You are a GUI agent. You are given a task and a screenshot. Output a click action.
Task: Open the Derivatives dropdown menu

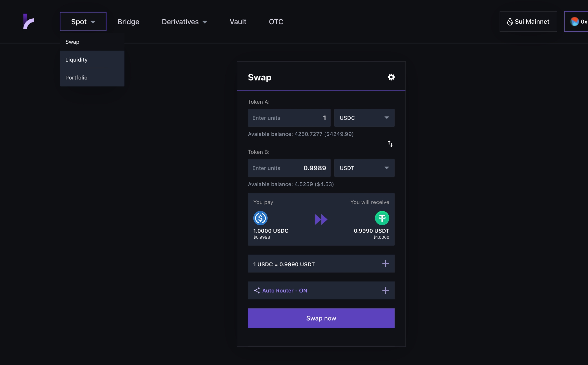pos(184,22)
